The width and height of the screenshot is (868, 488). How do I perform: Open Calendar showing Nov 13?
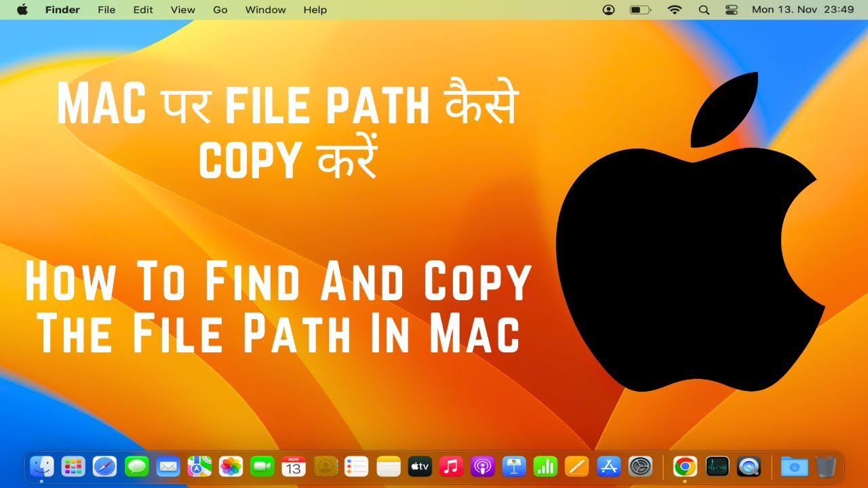[294, 466]
